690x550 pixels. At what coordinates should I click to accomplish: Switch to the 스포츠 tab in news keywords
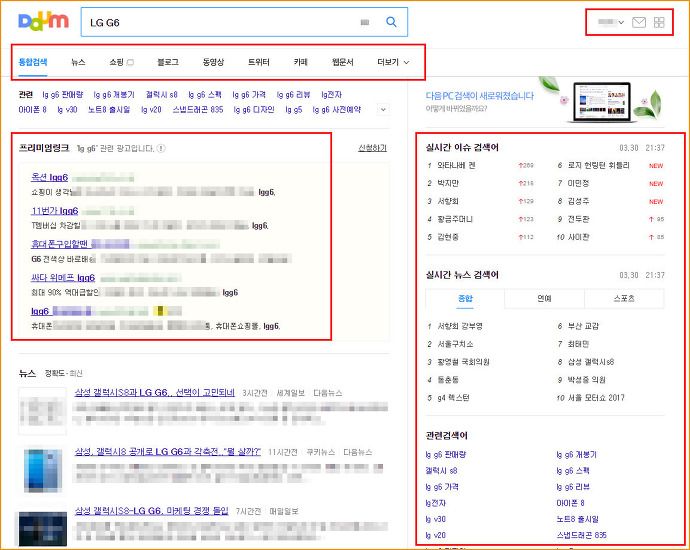(x=624, y=299)
